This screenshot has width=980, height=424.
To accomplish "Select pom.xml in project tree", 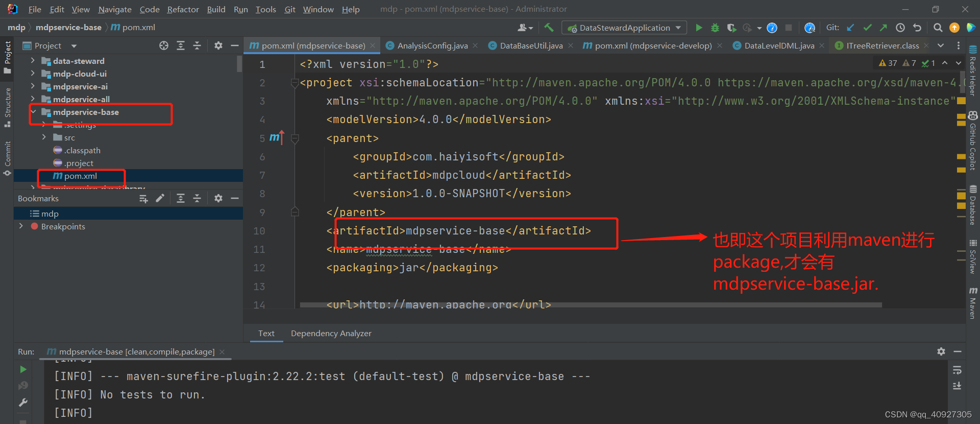I will tap(128, 176).
